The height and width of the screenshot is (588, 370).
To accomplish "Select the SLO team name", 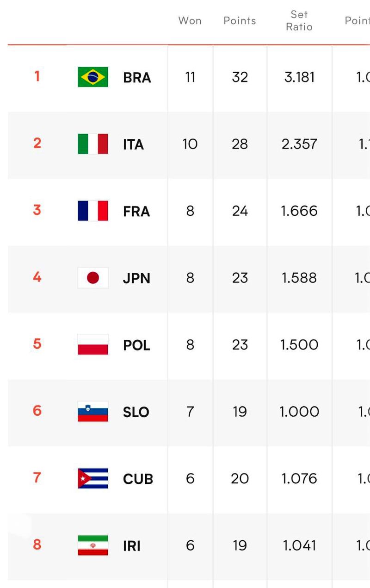I will [136, 413].
